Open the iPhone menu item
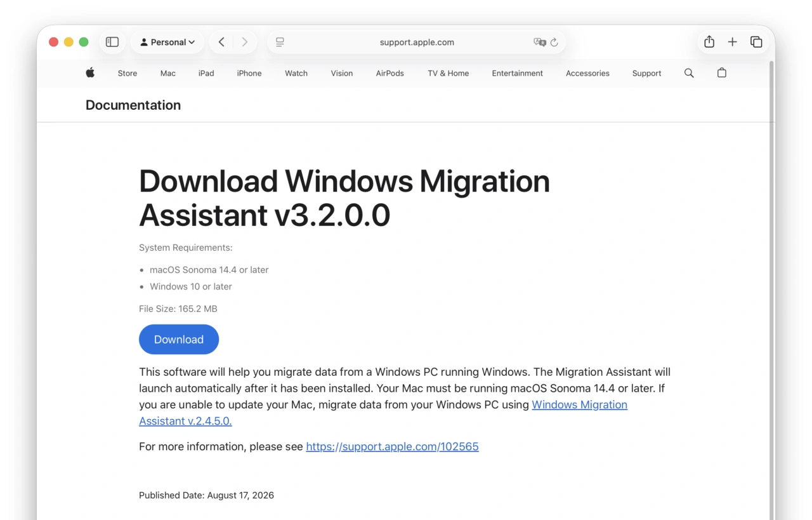The image size is (812, 520). (249, 73)
